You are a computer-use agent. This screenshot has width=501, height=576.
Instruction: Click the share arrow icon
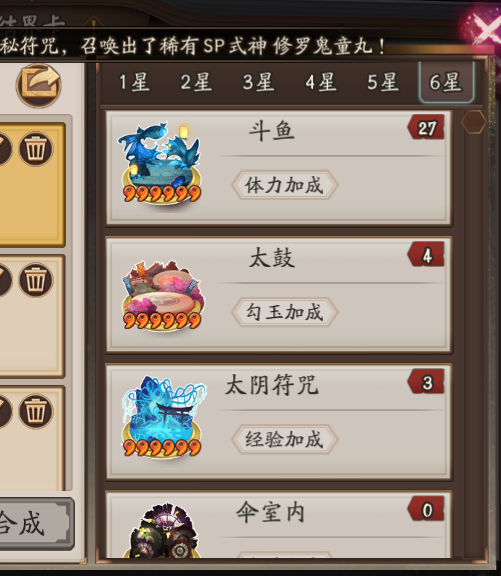tap(39, 86)
